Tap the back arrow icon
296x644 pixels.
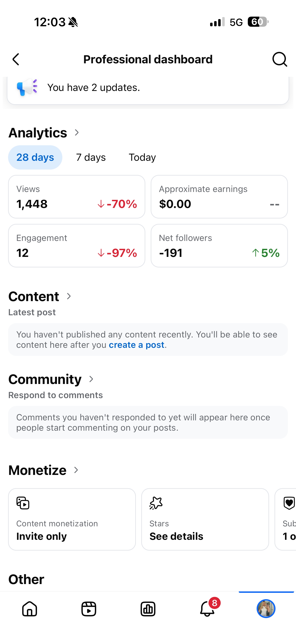click(16, 60)
